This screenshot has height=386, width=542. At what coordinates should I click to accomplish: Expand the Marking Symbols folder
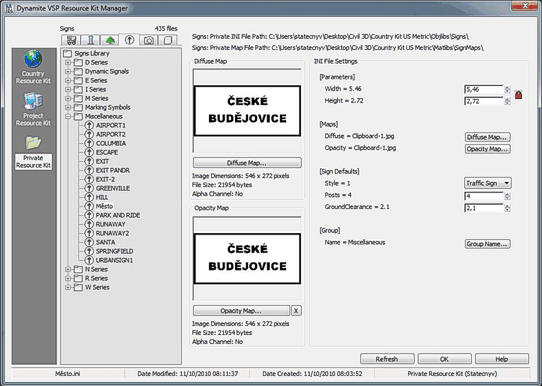click(68, 107)
